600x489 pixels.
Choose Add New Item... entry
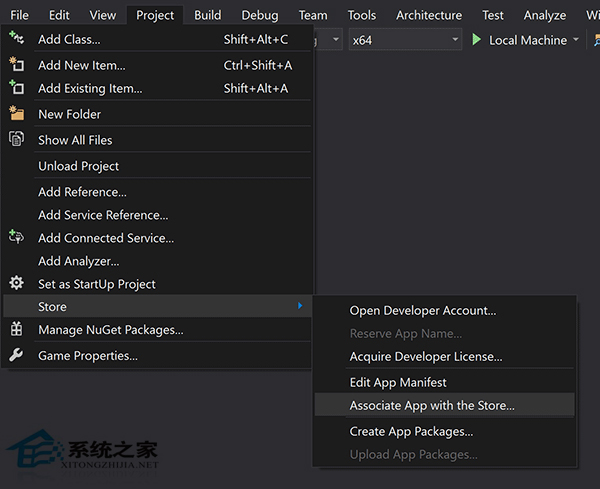(x=157, y=65)
